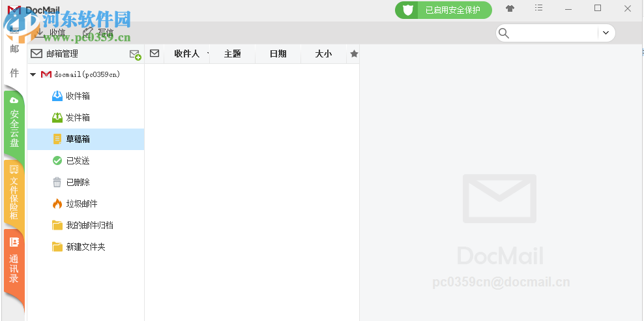Select the 草稿箱 drafts folder
This screenshot has width=644, height=321.
(85, 140)
